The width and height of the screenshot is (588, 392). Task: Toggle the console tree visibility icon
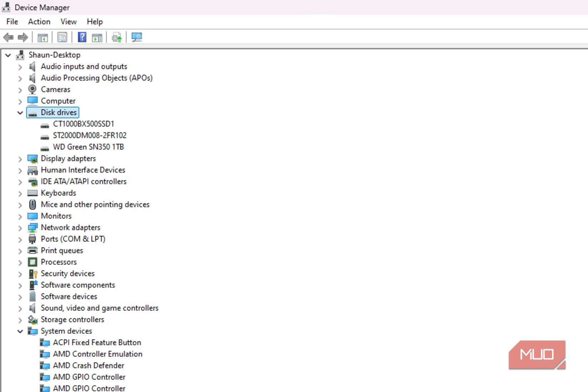pyautogui.click(x=42, y=37)
